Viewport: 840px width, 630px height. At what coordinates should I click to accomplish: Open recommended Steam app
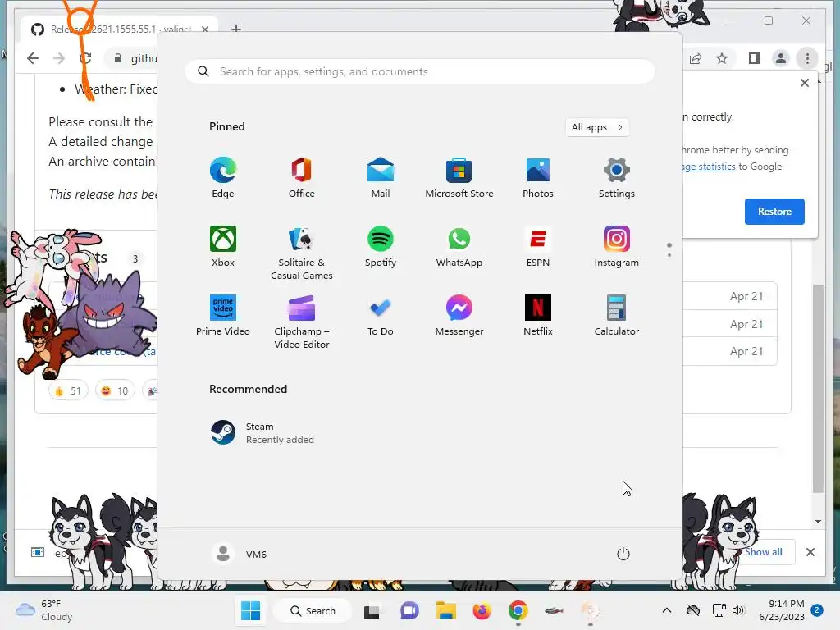[x=262, y=433]
